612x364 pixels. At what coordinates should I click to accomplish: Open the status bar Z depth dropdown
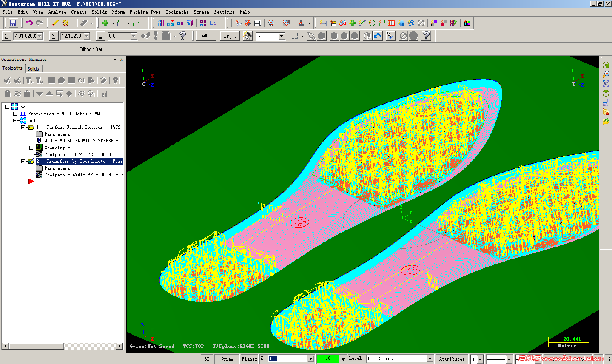pos(311,359)
